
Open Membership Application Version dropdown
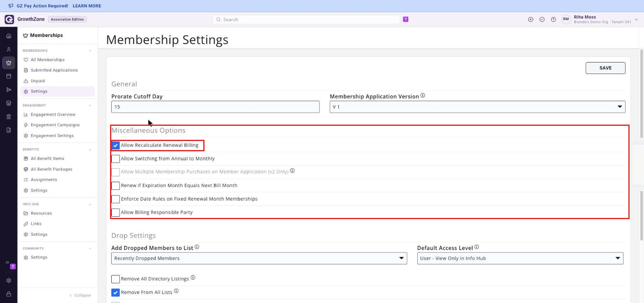(x=477, y=107)
